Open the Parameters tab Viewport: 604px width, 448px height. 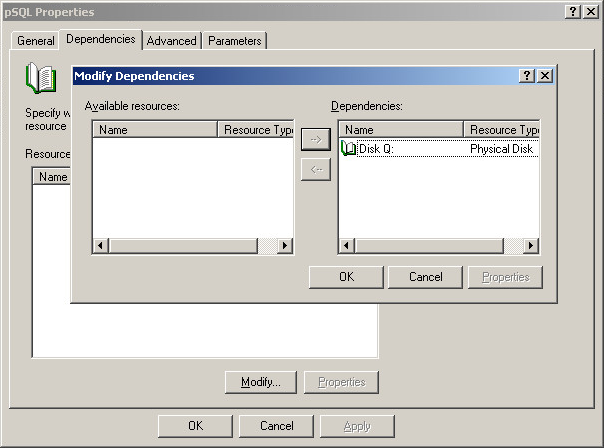tap(235, 41)
